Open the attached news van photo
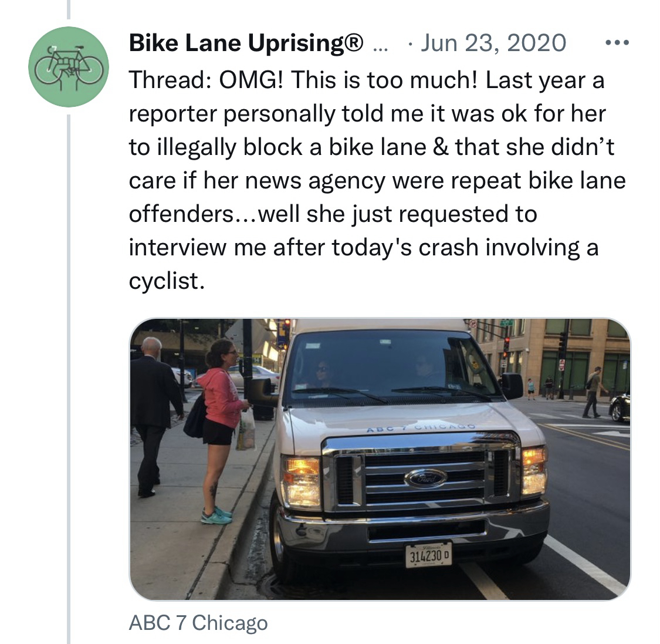This screenshot has height=644, width=660. (x=380, y=458)
